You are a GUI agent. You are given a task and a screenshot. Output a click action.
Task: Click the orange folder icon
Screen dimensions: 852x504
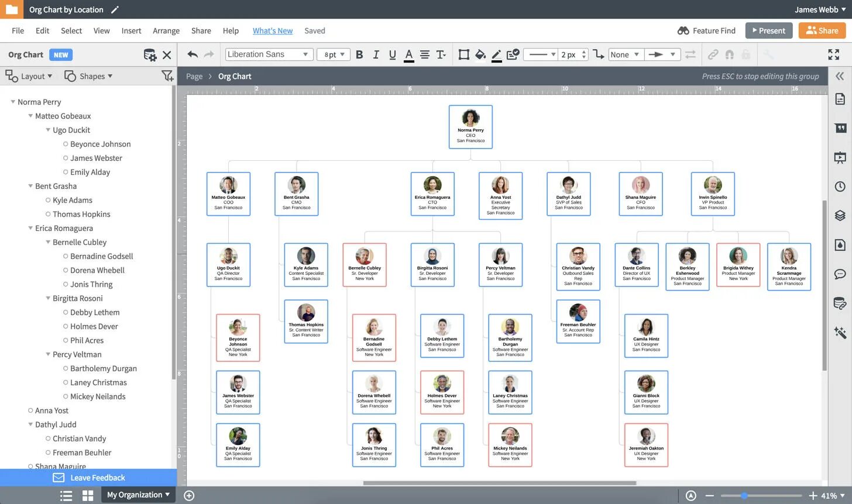click(x=11, y=9)
